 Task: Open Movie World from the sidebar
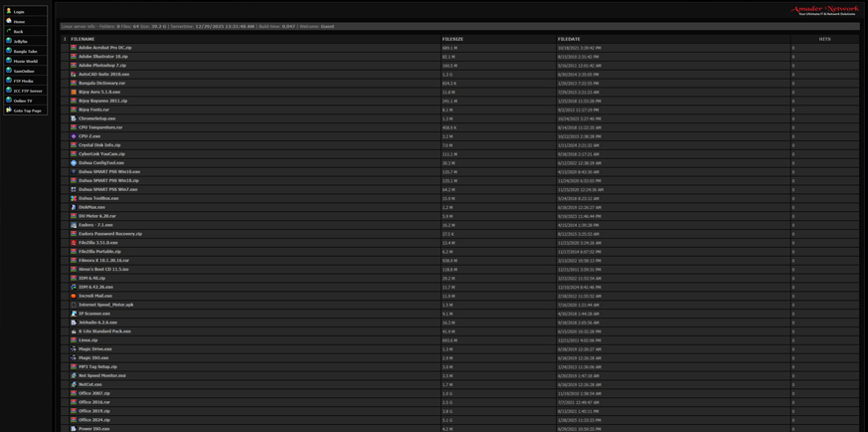pos(25,61)
